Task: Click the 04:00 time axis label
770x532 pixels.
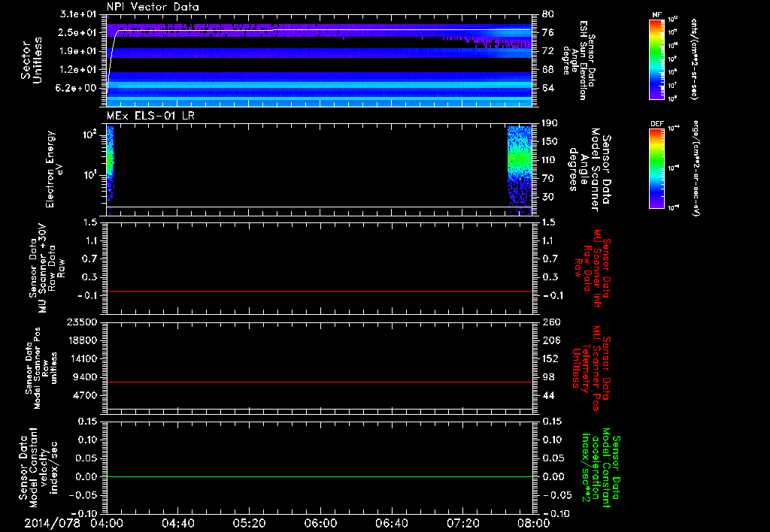Action: (107, 523)
